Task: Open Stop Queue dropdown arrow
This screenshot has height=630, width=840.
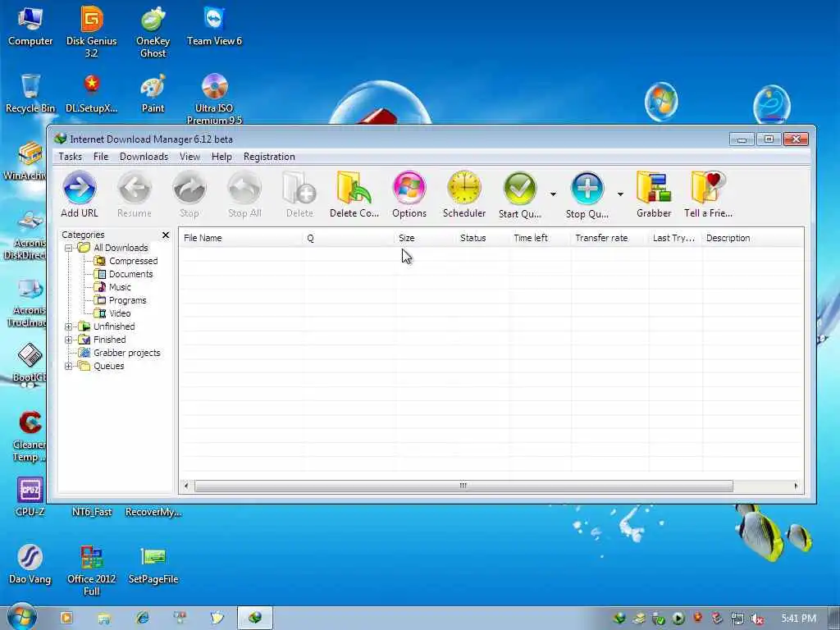Action: [620, 194]
